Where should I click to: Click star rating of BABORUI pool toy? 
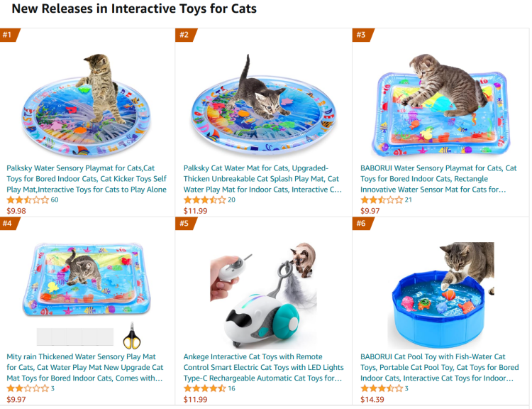tap(382, 388)
